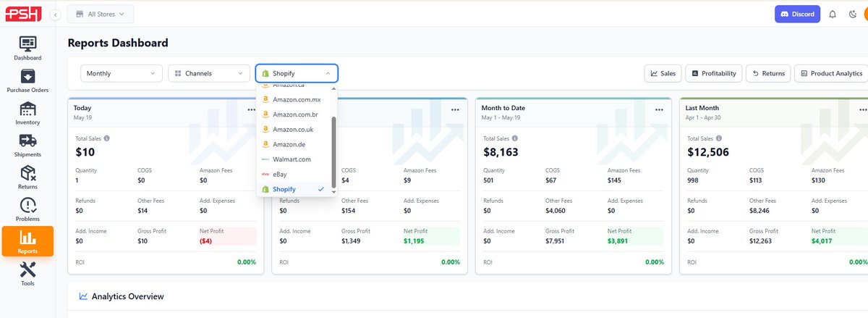Open the All Stores selector
The image size is (868, 318).
pos(100,14)
